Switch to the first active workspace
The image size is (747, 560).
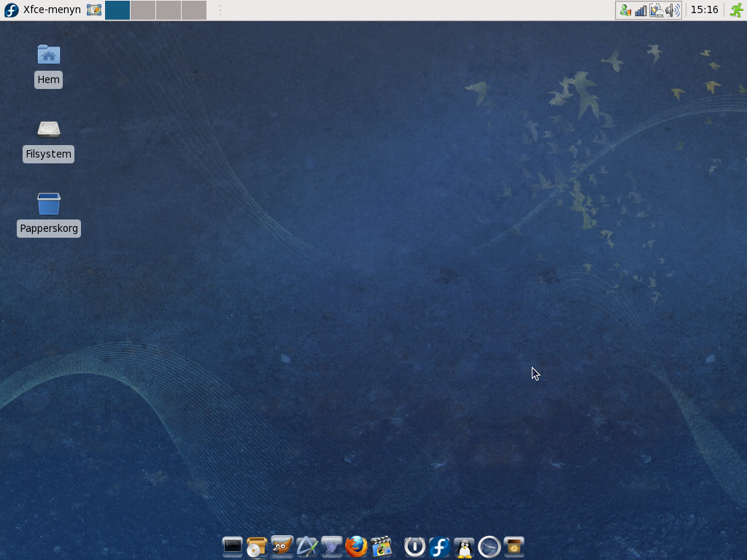[117, 10]
